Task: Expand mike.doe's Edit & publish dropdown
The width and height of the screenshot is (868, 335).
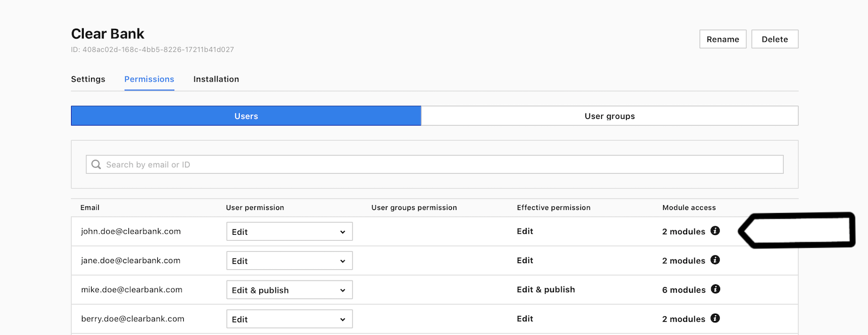Action: click(x=289, y=290)
